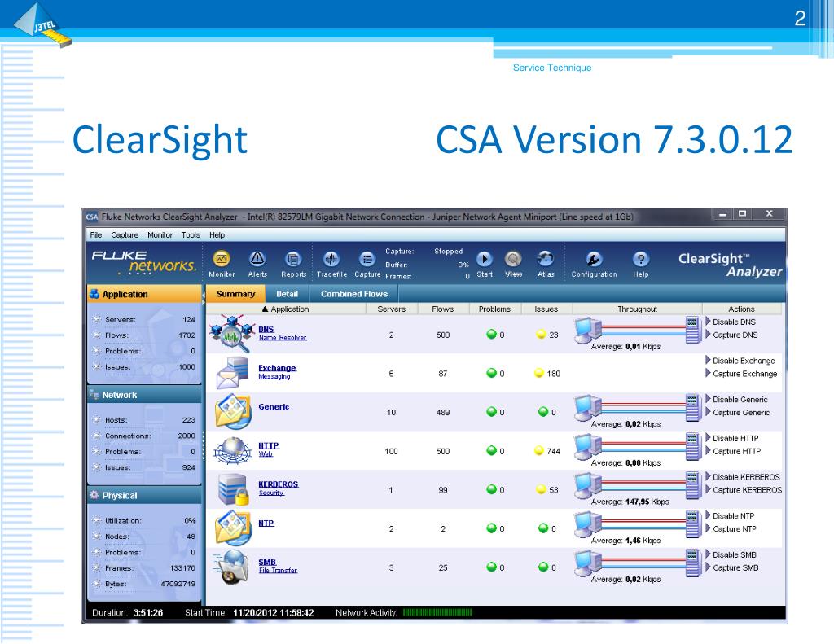The width and height of the screenshot is (834, 644).
Task: Click the CSA title bar icon
Action: (x=92, y=217)
